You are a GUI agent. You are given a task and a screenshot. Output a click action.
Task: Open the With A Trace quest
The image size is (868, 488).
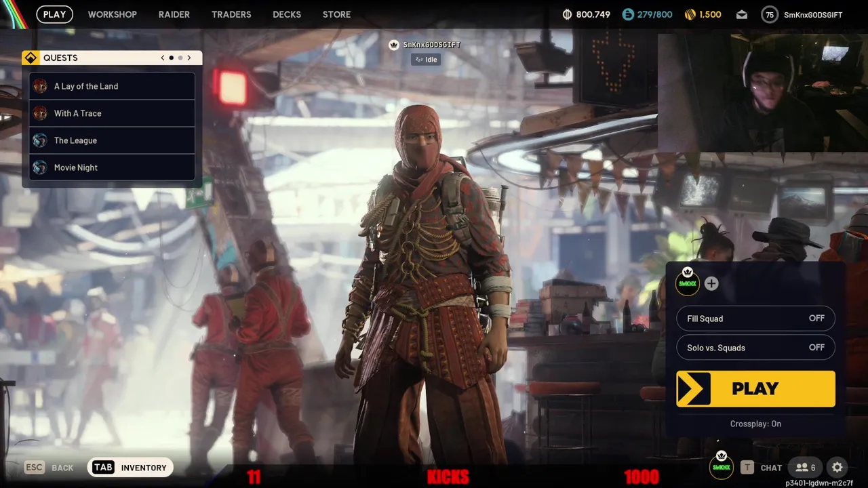112,113
